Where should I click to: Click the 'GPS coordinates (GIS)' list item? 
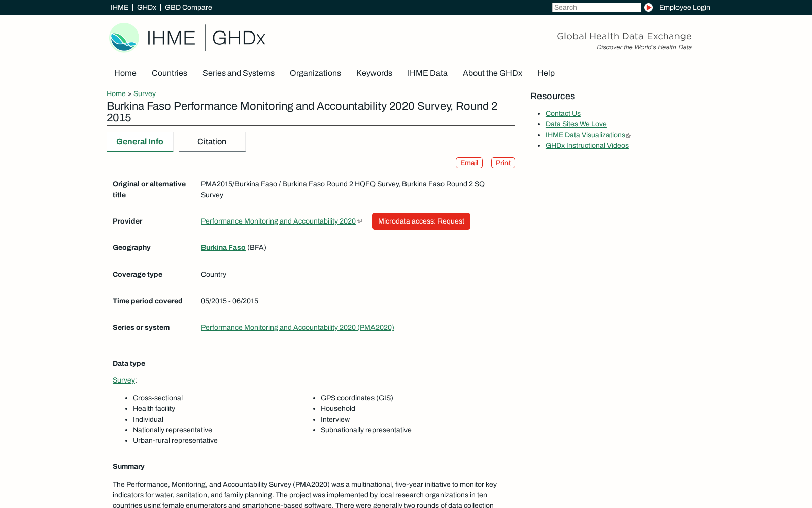coord(357,398)
